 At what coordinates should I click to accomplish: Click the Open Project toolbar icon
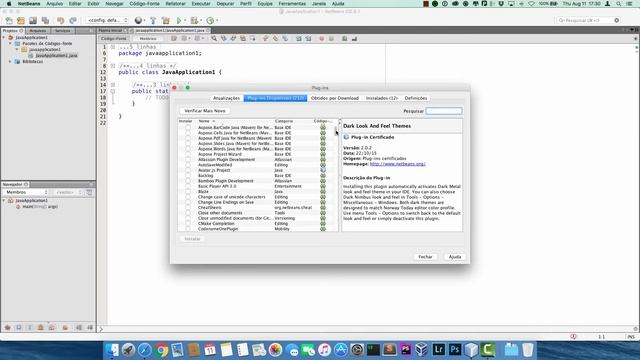33,20
